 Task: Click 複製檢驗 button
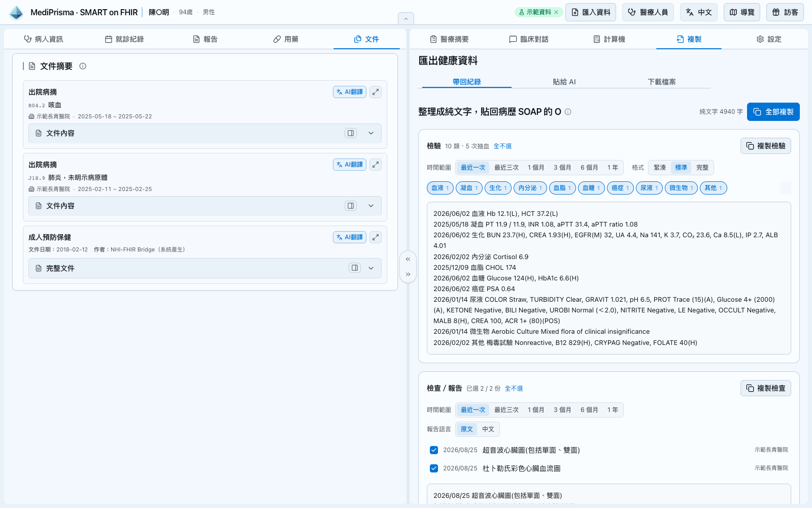(766, 146)
